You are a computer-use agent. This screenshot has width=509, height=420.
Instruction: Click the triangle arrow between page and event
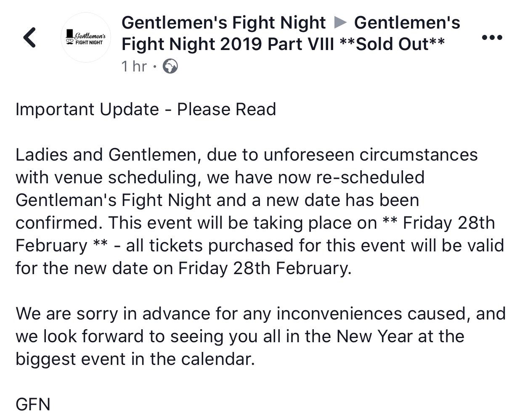point(340,23)
